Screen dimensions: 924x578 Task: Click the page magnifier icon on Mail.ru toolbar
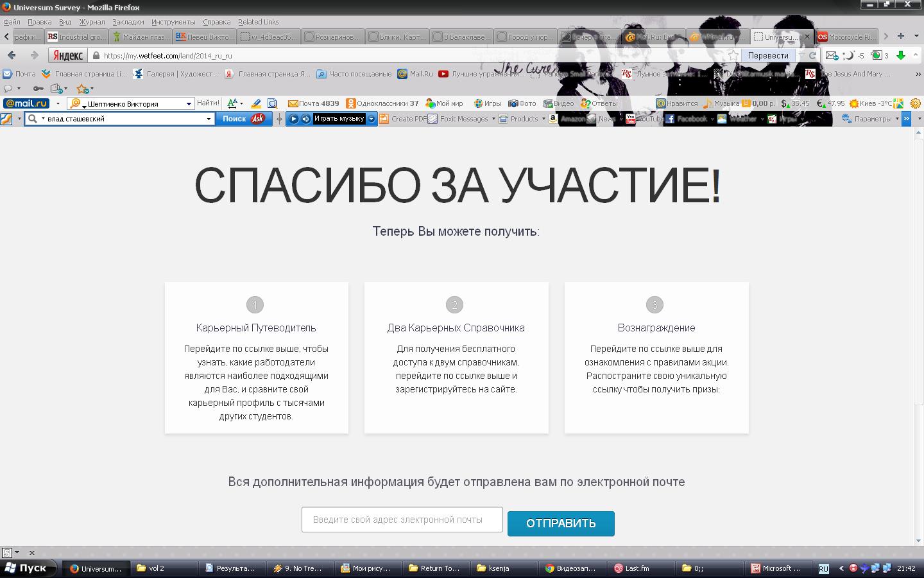(273, 103)
